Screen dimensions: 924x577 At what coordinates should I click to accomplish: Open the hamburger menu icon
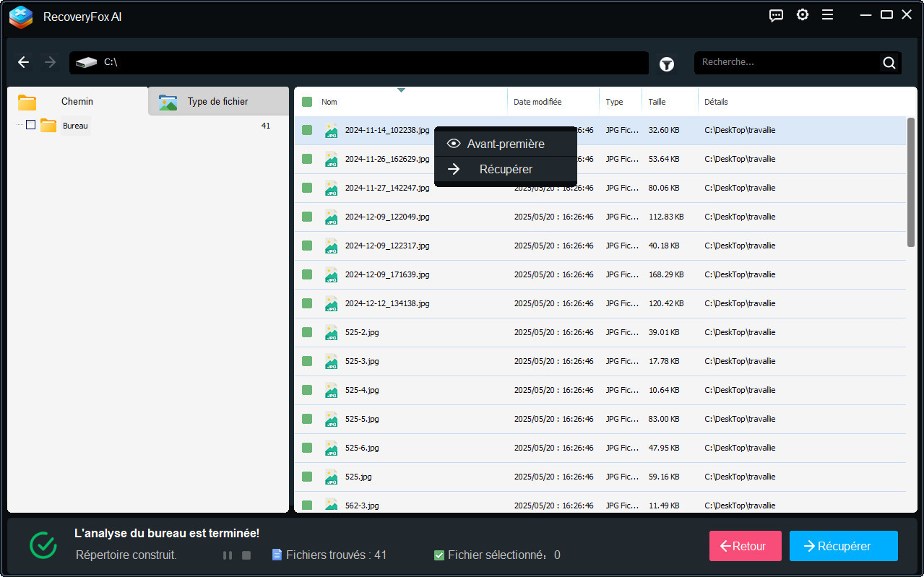click(828, 15)
